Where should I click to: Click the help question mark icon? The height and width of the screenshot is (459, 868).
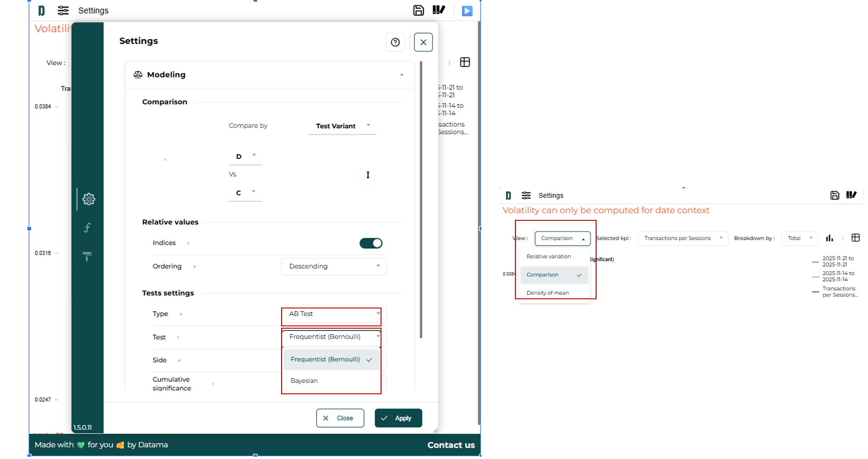(395, 42)
